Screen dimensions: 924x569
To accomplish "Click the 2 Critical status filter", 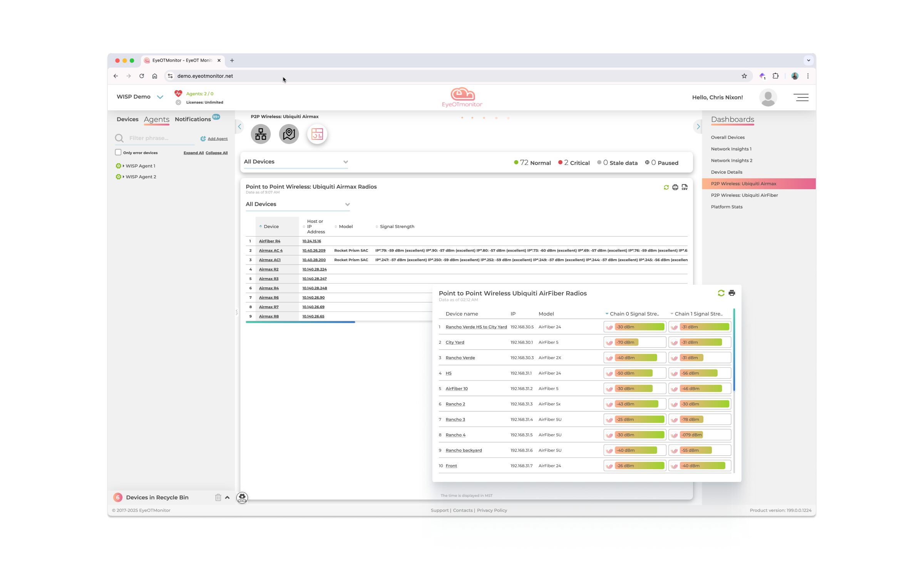I will [x=574, y=163].
